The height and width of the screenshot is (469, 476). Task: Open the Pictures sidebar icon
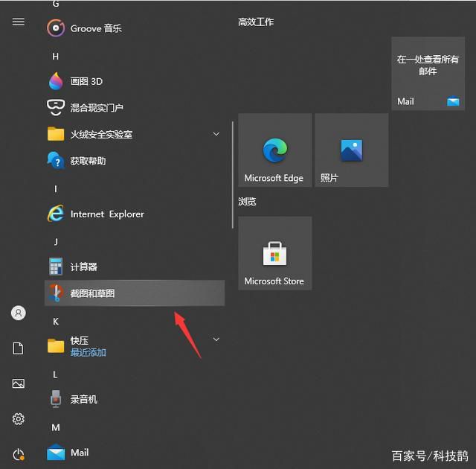(18, 383)
